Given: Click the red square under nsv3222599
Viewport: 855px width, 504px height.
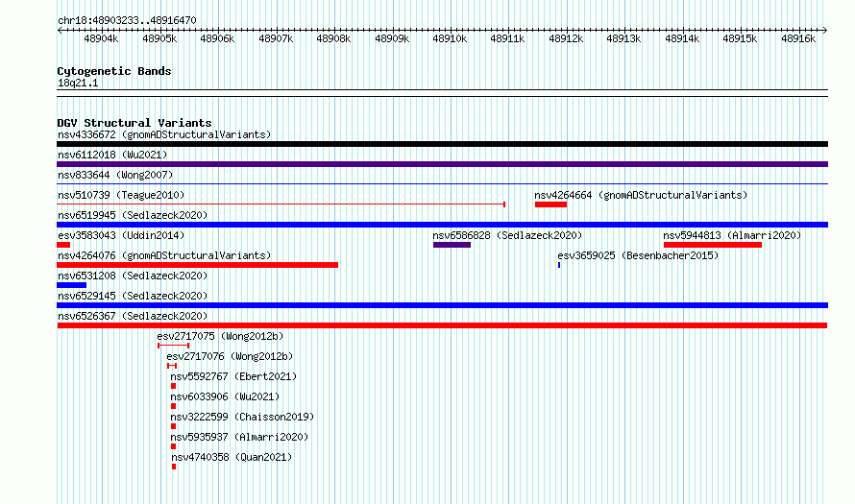Looking at the screenshot, I should [173, 426].
